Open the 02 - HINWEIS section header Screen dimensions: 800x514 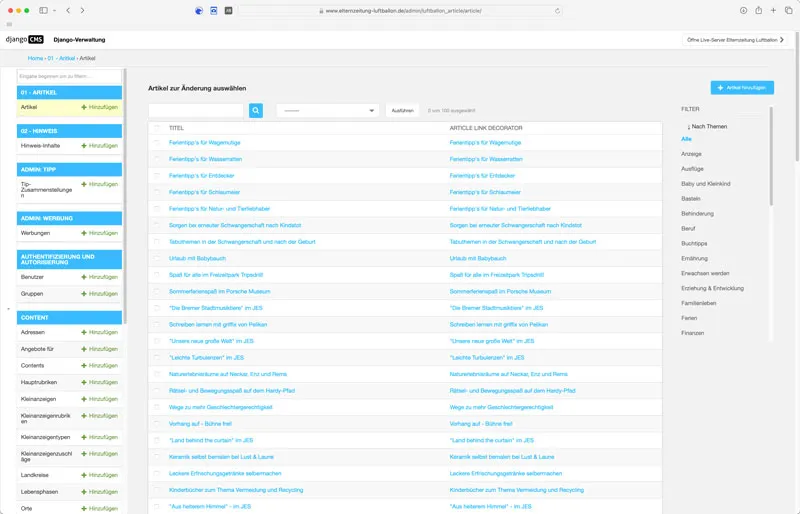(x=69, y=131)
